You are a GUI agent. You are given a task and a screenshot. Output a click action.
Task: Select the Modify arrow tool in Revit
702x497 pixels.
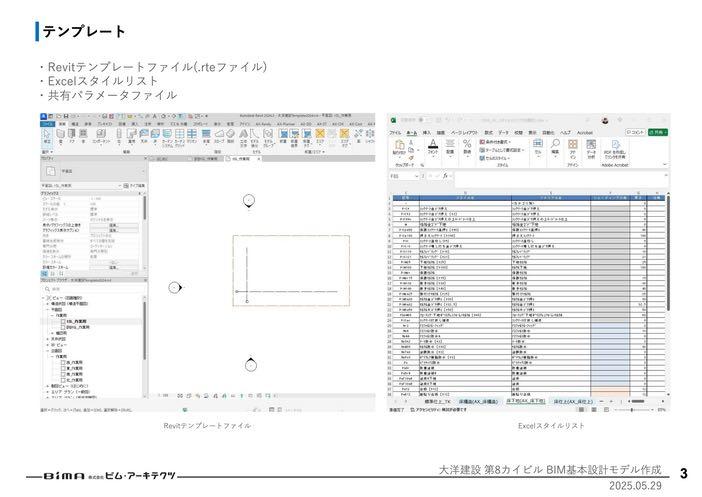(47, 136)
